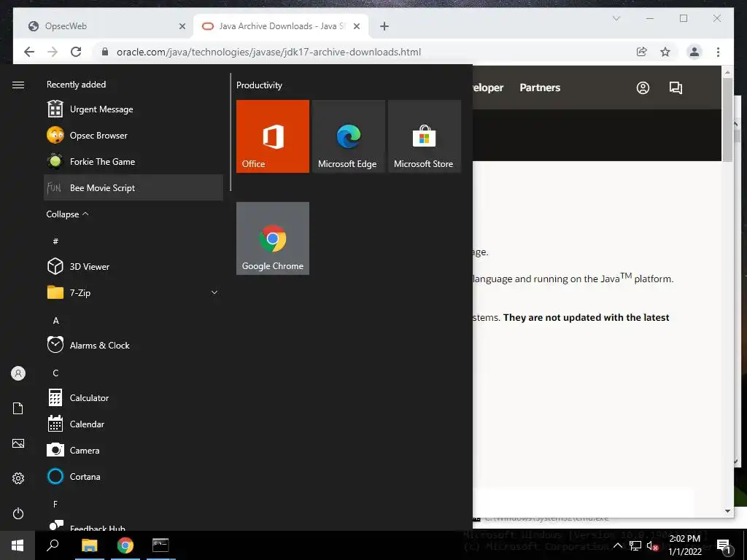Switch to the OpsecWeb tab
Image resolution: width=747 pixels, height=560 pixels.
tap(103, 26)
